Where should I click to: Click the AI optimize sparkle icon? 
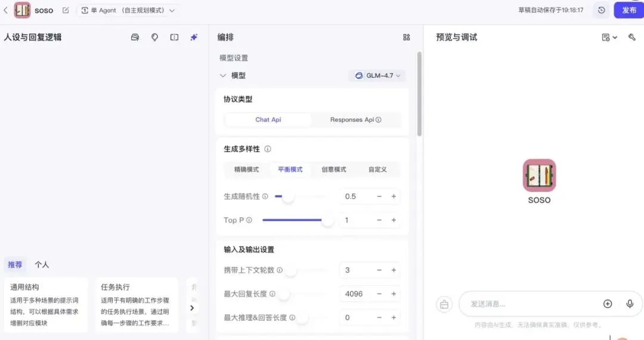tap(194, 38)
